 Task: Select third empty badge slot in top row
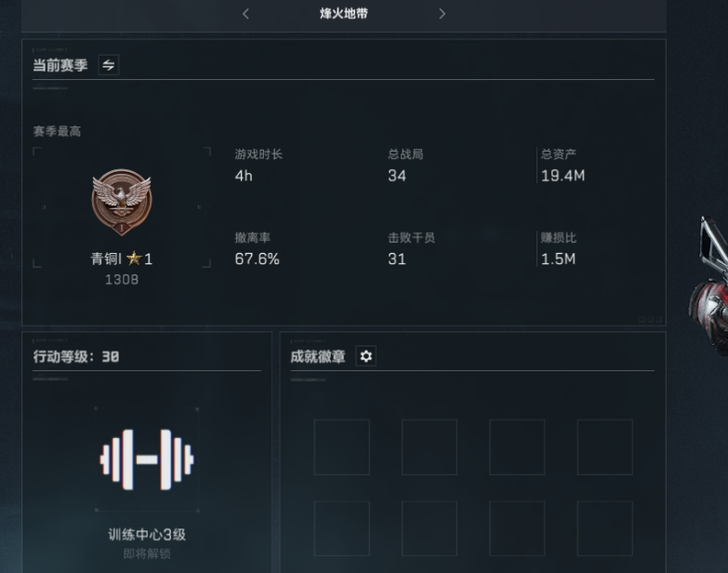tap(517, 447)
